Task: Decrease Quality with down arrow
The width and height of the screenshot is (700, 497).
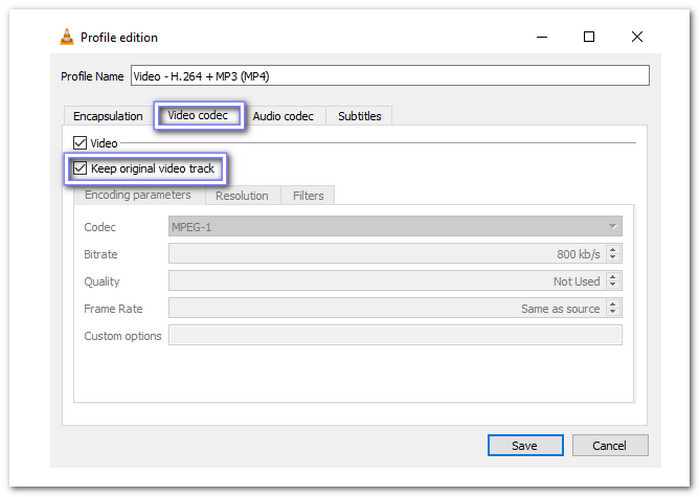Action: pos(613,285)
